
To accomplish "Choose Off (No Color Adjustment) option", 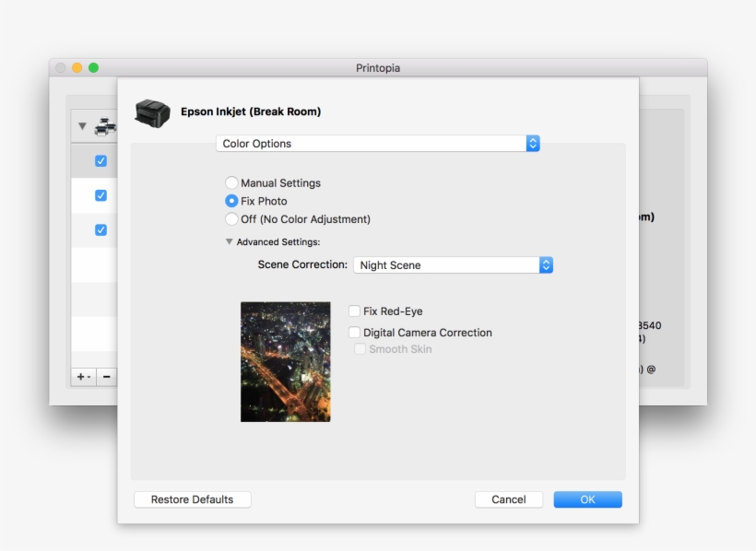I will [231, 219].
